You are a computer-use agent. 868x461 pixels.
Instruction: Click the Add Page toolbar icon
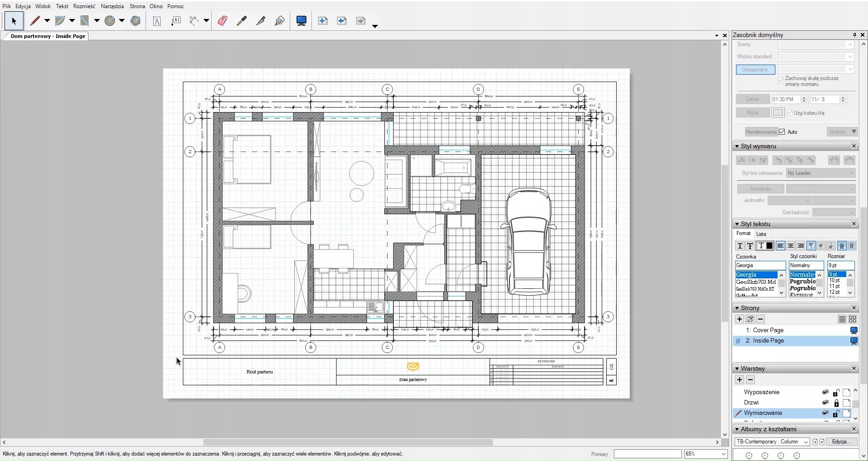point(323,21)
